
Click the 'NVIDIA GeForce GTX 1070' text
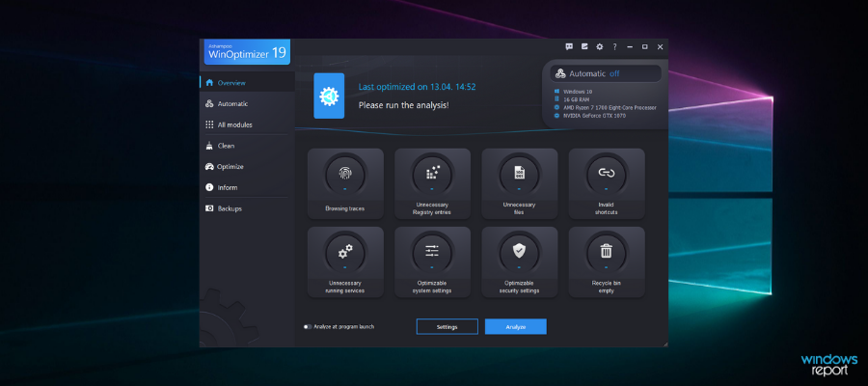(594, 116)
